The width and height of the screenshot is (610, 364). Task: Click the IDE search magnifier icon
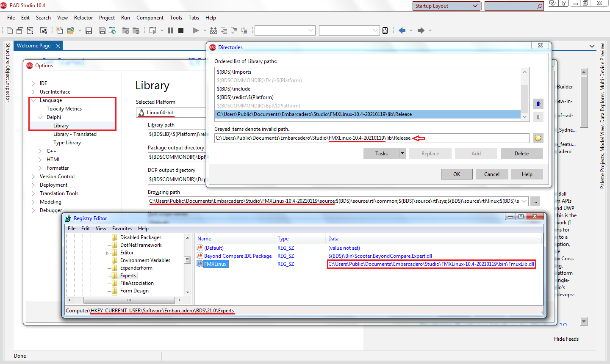(539, 6)
